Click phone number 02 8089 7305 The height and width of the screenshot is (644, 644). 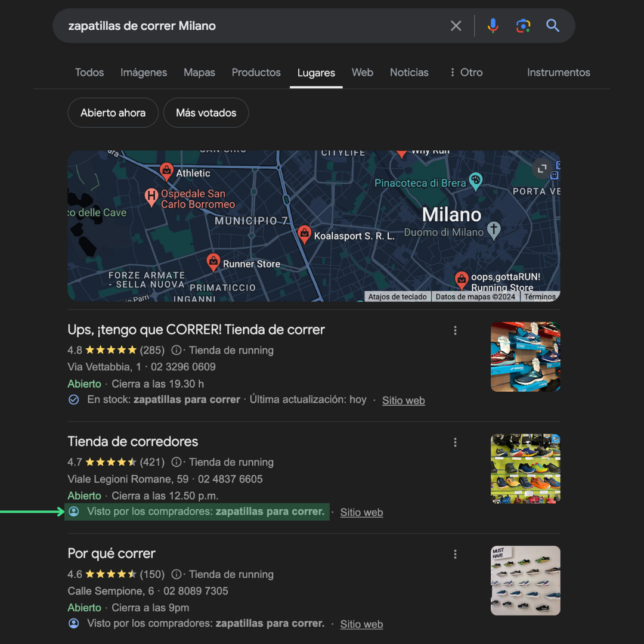[x=196, y=591]
